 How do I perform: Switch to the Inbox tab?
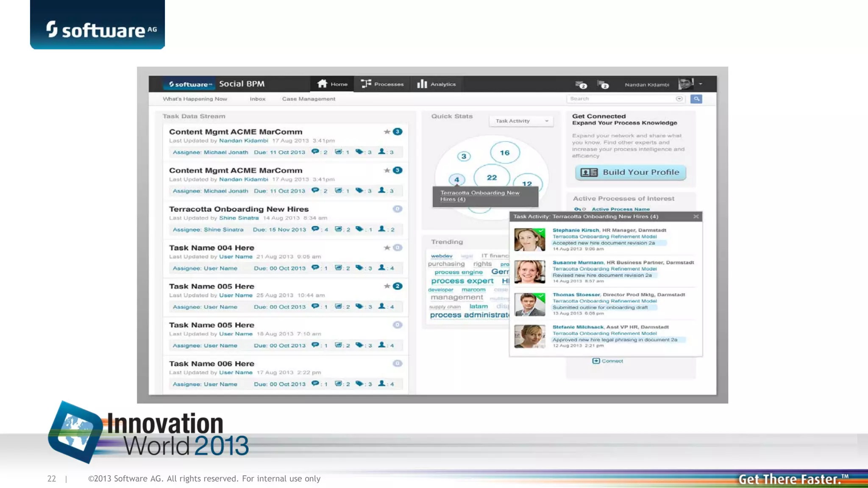[257, 99]
